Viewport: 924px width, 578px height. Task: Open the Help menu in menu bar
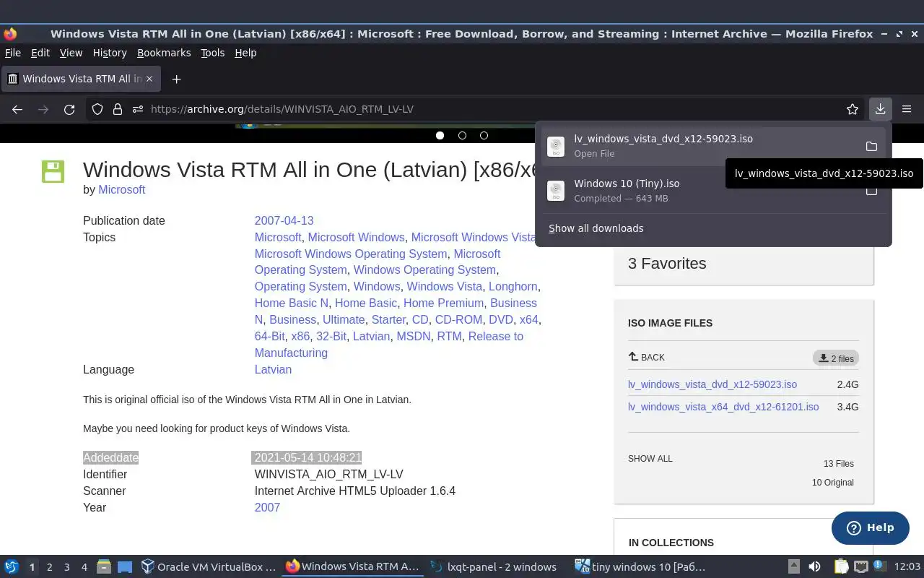point(245,53)
